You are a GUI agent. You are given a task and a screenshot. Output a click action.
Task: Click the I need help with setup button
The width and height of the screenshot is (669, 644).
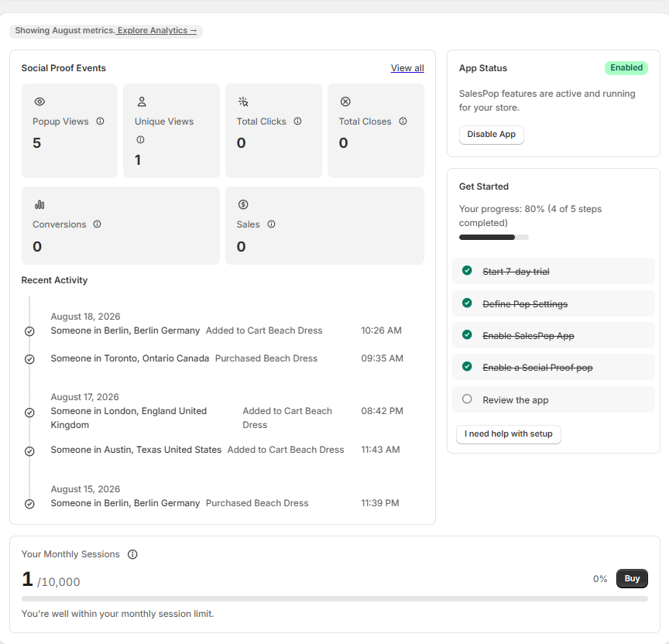509,433
